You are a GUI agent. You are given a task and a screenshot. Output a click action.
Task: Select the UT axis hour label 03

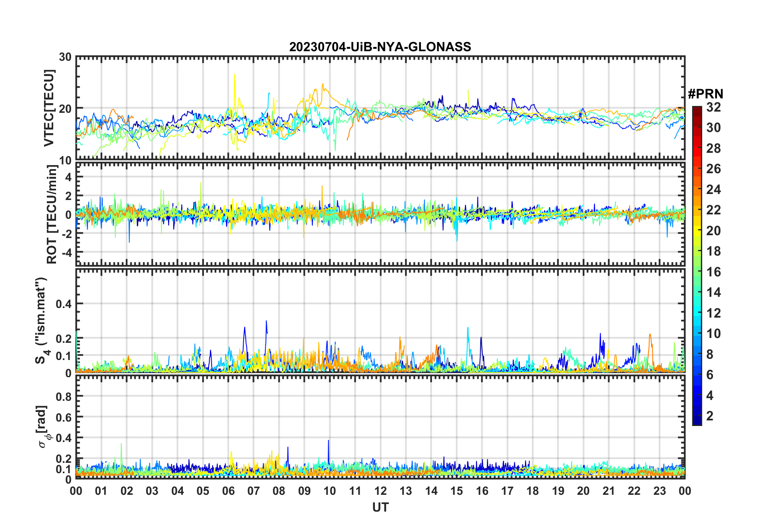[152, 491]
